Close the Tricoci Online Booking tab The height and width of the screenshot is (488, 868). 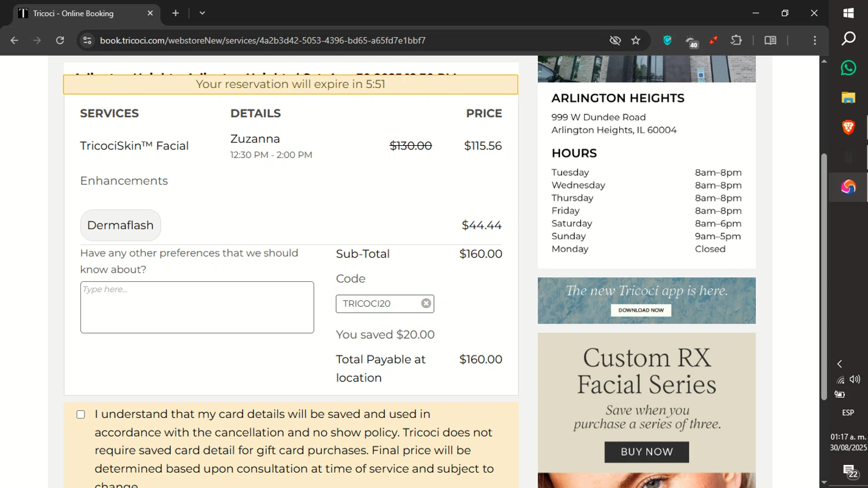point(150,13)
